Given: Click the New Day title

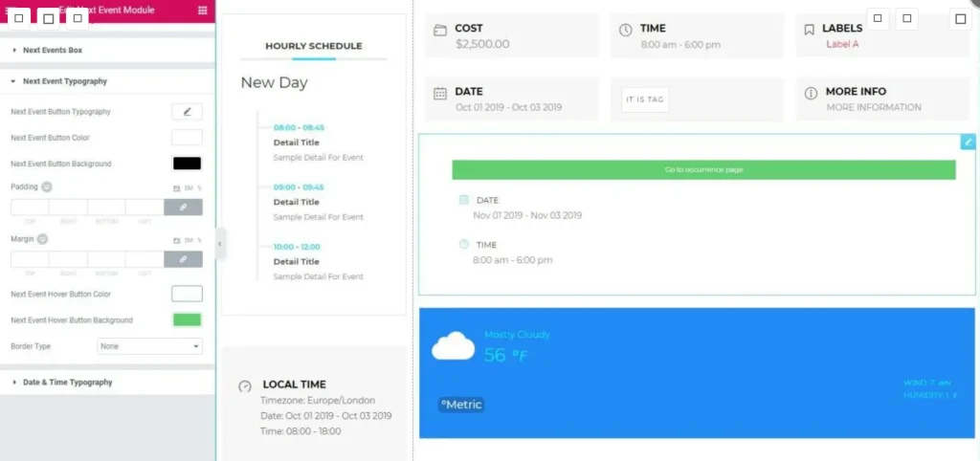Looking at the screenshot, I should (x=275, y=82).
